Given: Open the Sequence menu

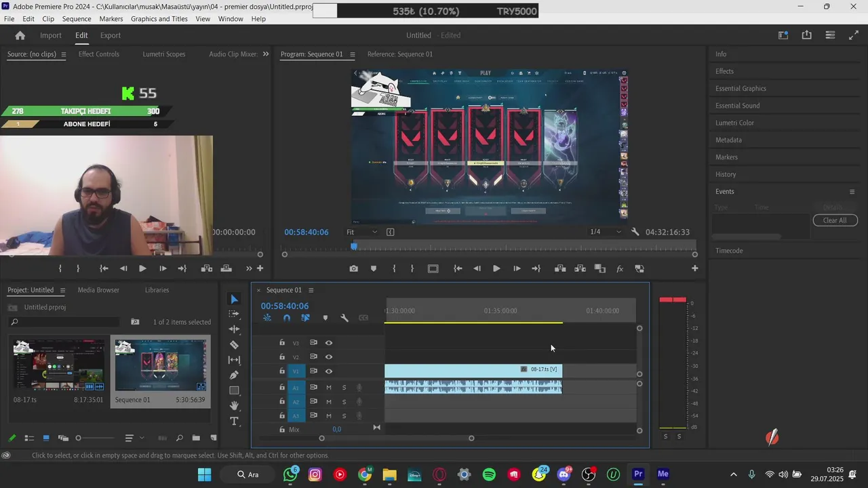Looking at the screenshot, I should [x=77, y=19].
